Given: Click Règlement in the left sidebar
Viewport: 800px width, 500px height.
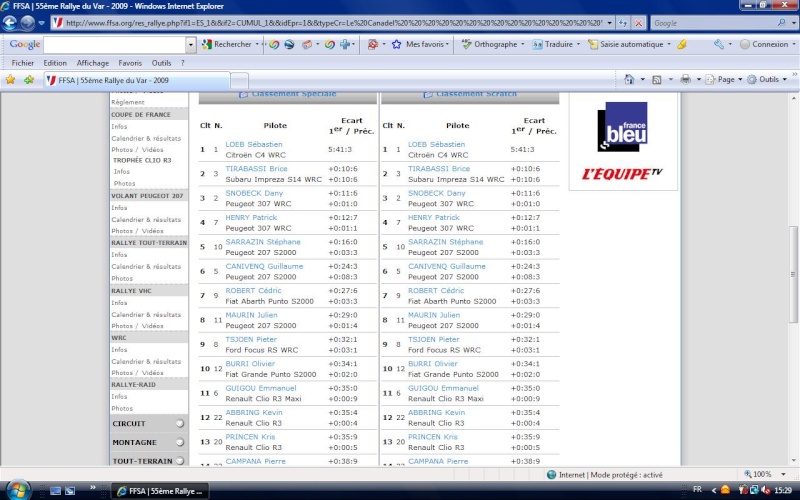Looking at the screenshot, I should [128, 102].
